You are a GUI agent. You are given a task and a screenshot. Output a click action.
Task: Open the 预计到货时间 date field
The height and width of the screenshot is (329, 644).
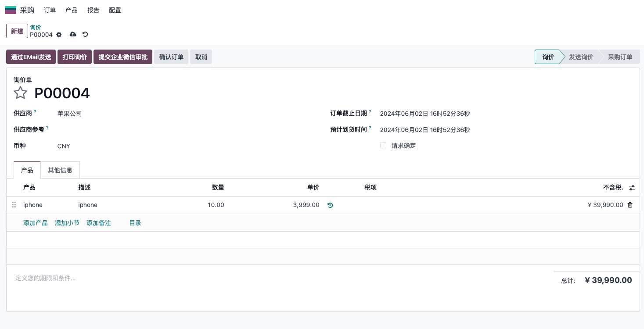tap(506, 130)
